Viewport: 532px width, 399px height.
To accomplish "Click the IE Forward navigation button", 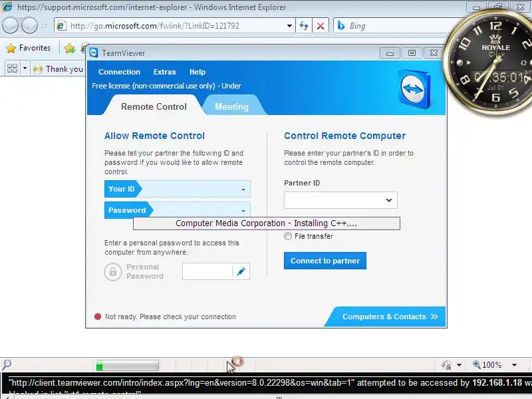I will (29, 25).
